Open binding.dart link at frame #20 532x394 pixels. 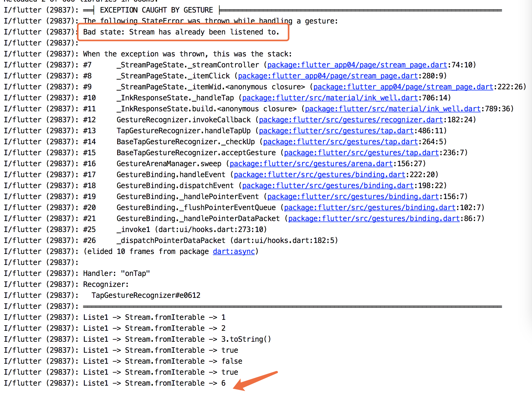(x=370, y=207)
